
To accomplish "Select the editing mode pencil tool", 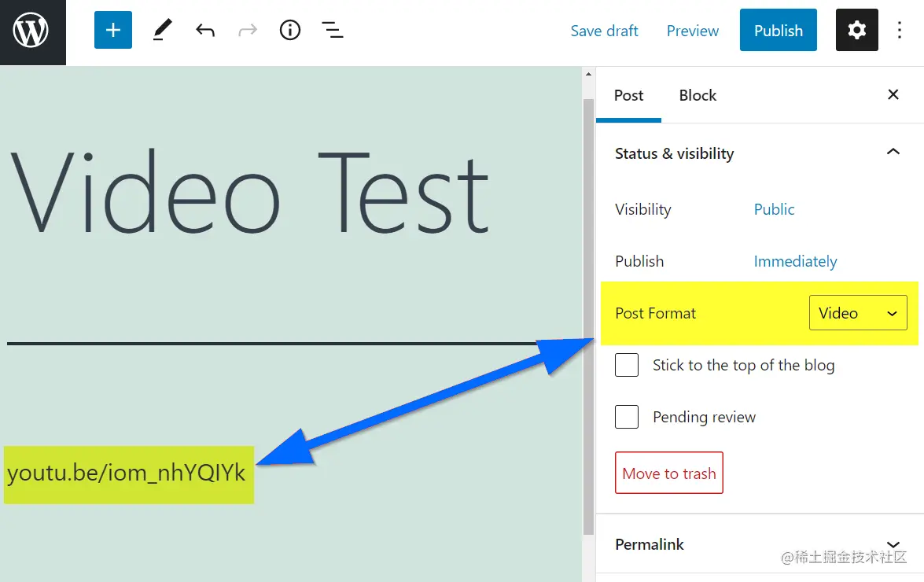I will pyautogui.click(x=162, y=30).
